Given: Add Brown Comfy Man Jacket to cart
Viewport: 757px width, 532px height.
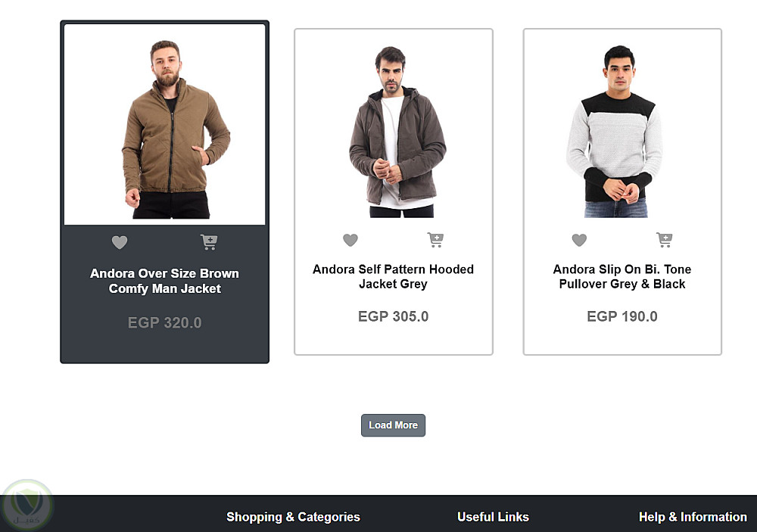Looking at the screenshot, I should (x=209, y=242).
